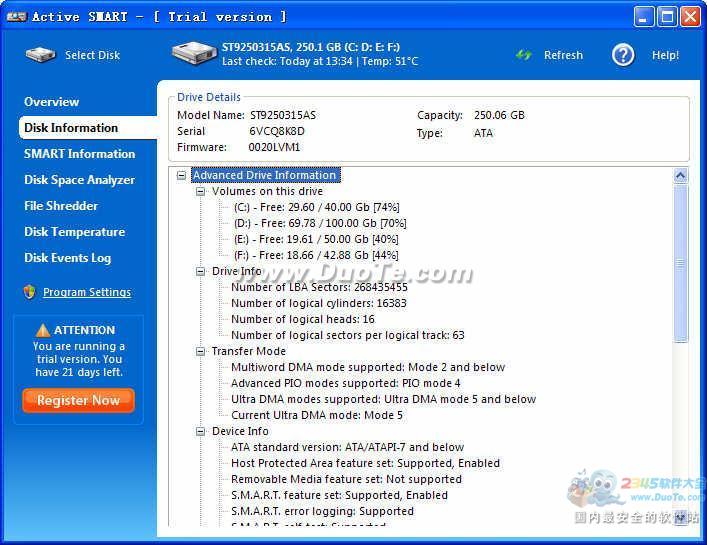The width and height of the screenshot is (707, 545).
Task: Click the Type value ATA
Action: coord(483,133)
